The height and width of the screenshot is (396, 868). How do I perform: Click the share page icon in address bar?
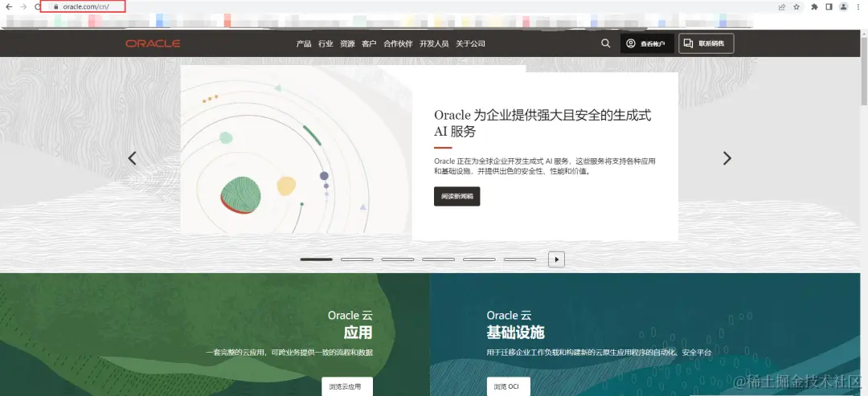(782, 6)
